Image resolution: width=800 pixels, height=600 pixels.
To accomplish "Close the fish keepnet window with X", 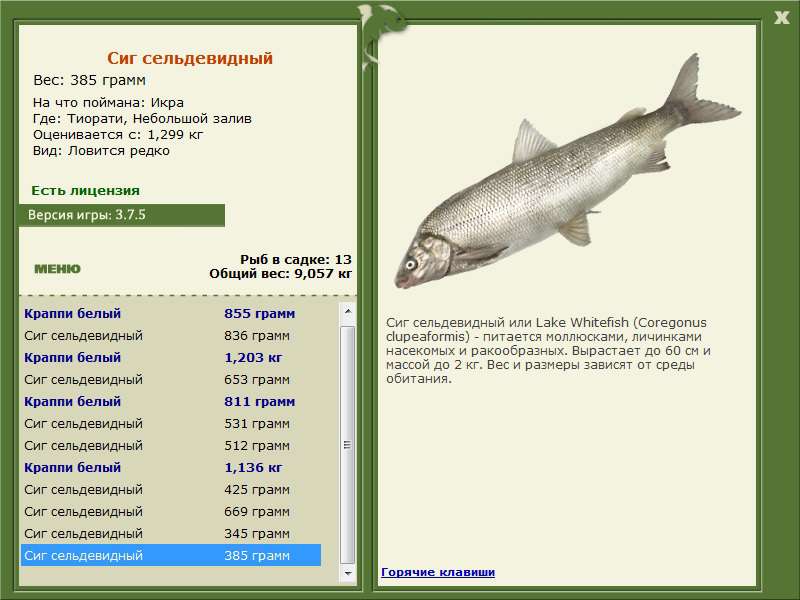I will (781, 18).
